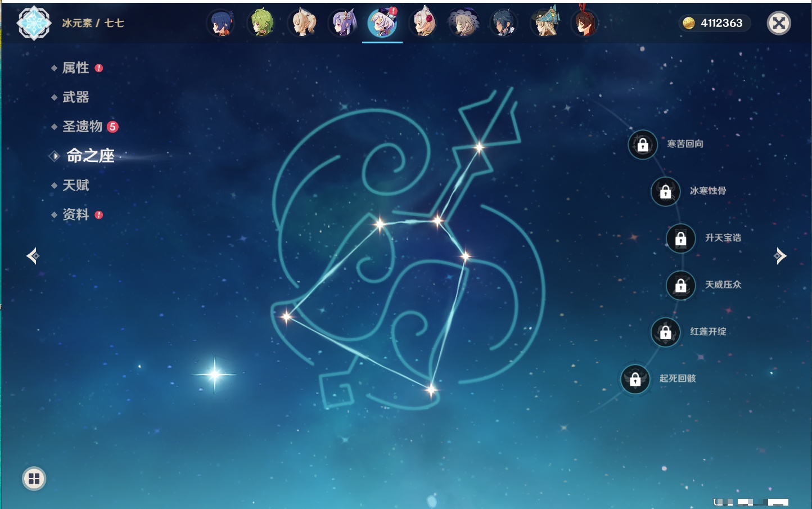Close the character screen
The image size is (812, 509).
[779, 23]
